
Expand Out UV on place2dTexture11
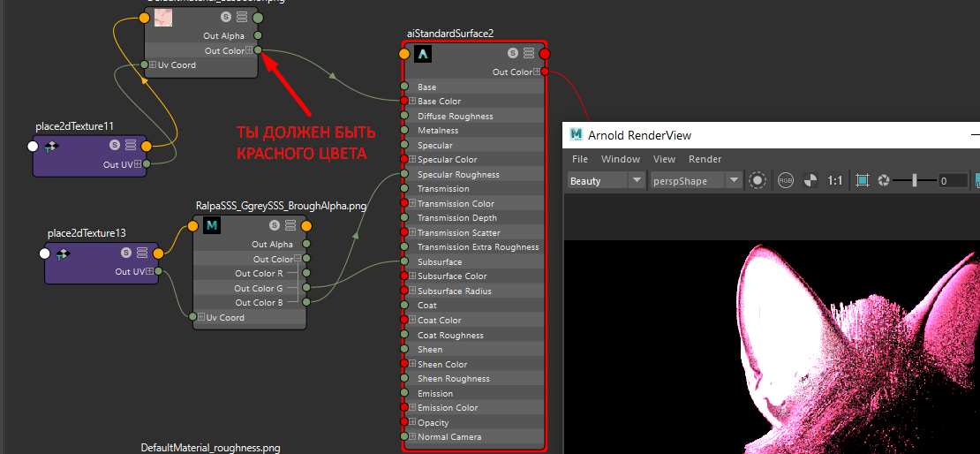click(x=138, y=164)
